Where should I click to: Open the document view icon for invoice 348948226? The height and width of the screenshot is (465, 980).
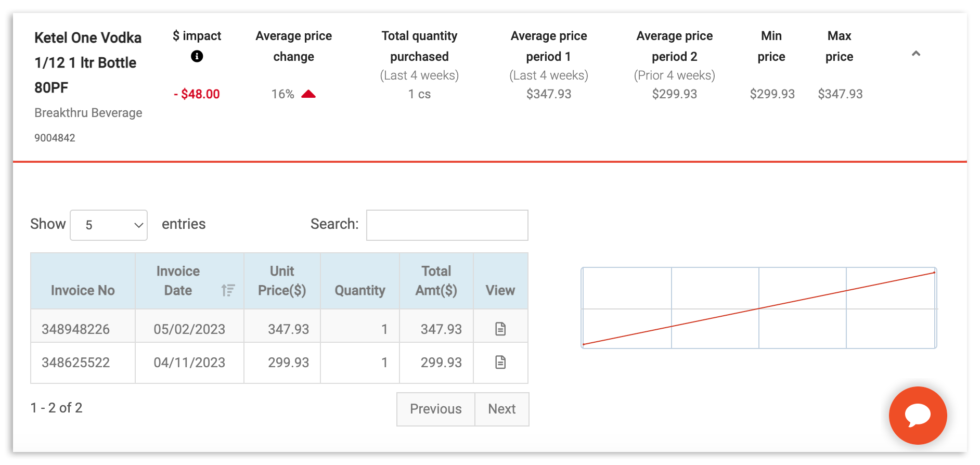click(500, 328)
